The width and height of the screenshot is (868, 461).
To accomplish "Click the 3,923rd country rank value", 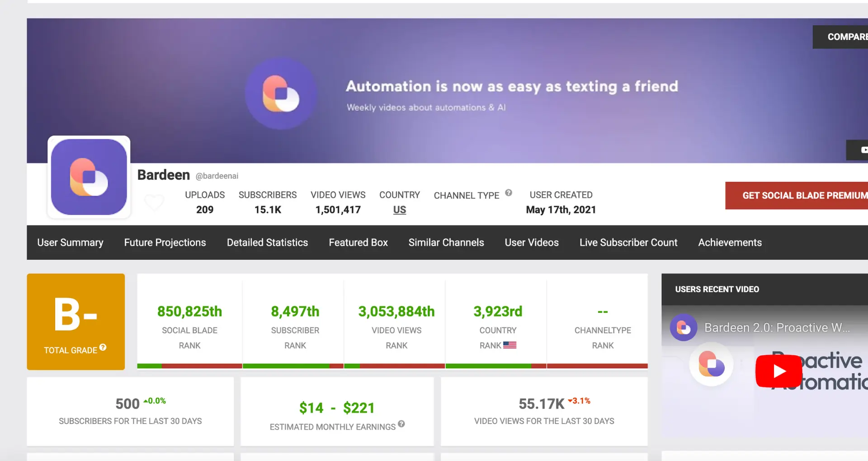I will click(x=498, y=311).
